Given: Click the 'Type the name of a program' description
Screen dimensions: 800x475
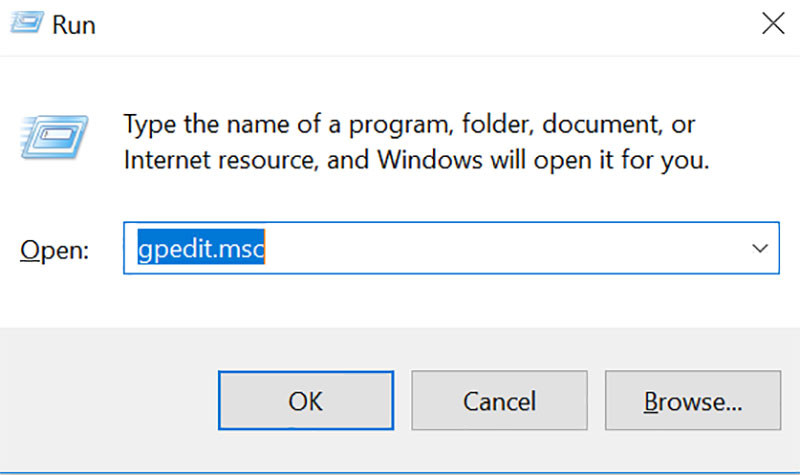Looking at the screenshot, I should (x=409, y=124).
